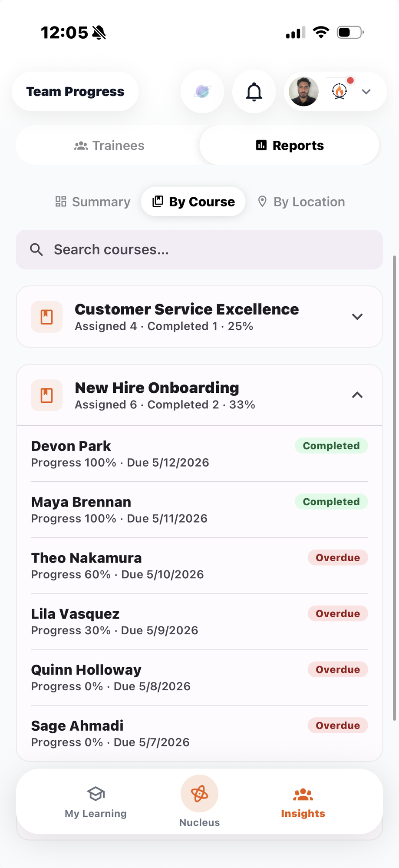Switch to By Location view
The height and width of the screenshot is (868, 399).
point(301,202)
